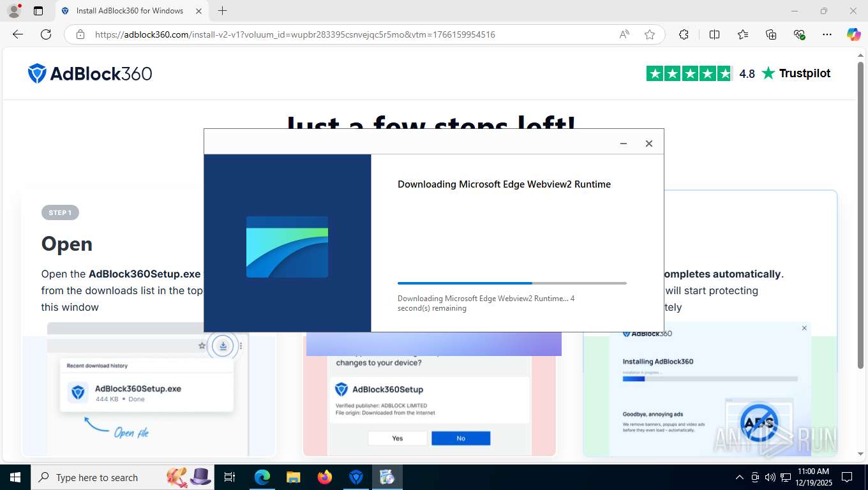
Task: Open the Copilot sidebar icon
Action: pyautogui.click(x=853, y=34)
